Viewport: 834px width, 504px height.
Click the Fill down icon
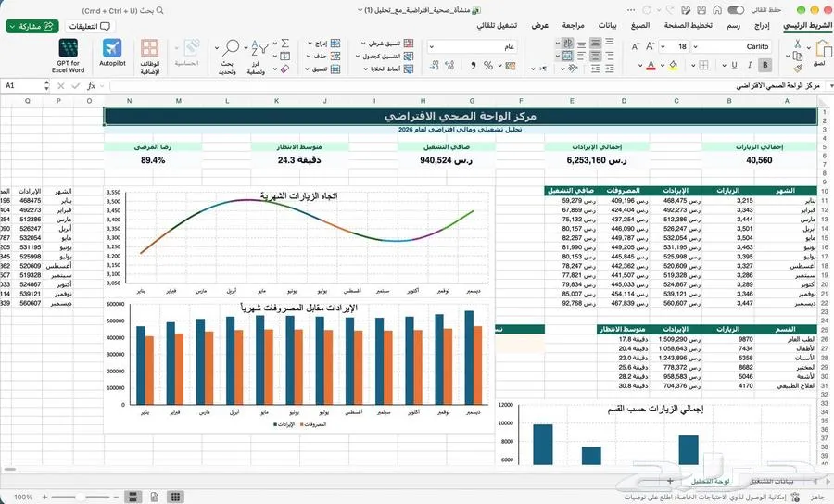(x=285, y=56)
